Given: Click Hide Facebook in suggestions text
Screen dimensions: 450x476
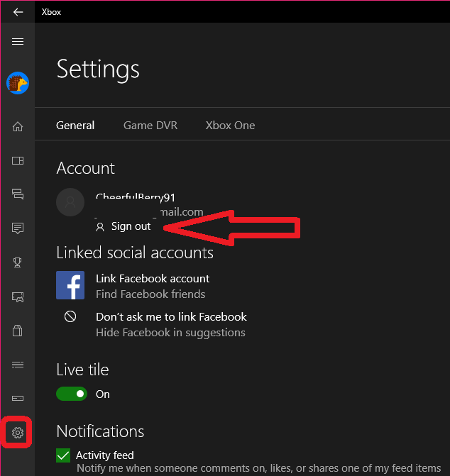Looking at the screenshot, I should [170, 333].
